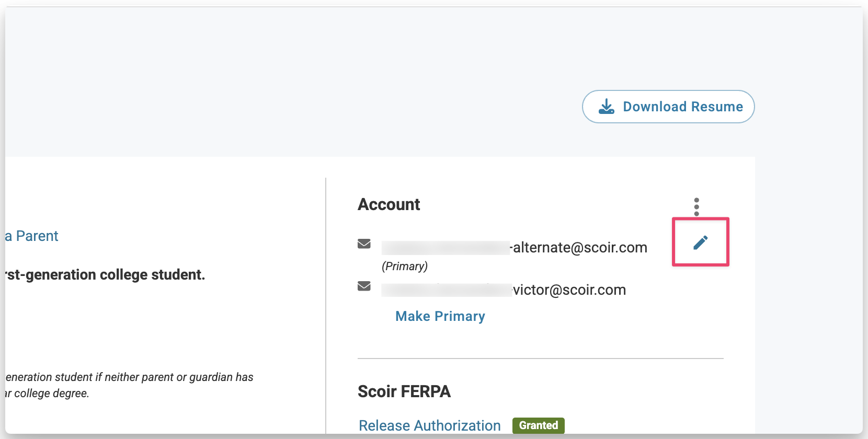
Task: Click the bold first-generation college student text
Action: 106,275
